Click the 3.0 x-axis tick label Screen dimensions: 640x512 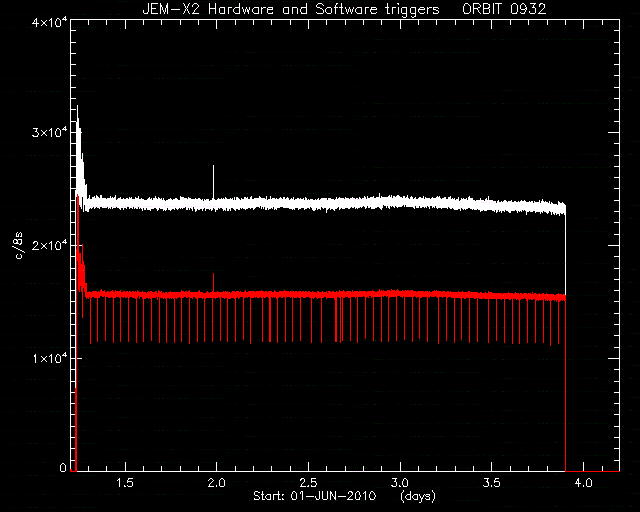click(x=400, y=483)
